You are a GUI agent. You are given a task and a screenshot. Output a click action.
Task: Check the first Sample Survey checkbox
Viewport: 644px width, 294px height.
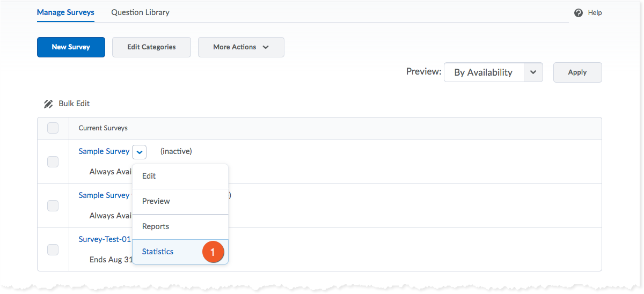(x=53, y=161)
